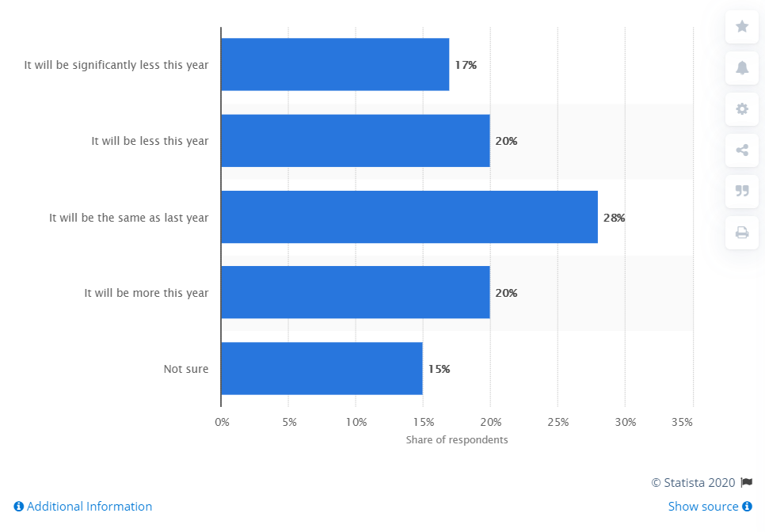Click the Statista 2020 copyright text

coord(693,482)
